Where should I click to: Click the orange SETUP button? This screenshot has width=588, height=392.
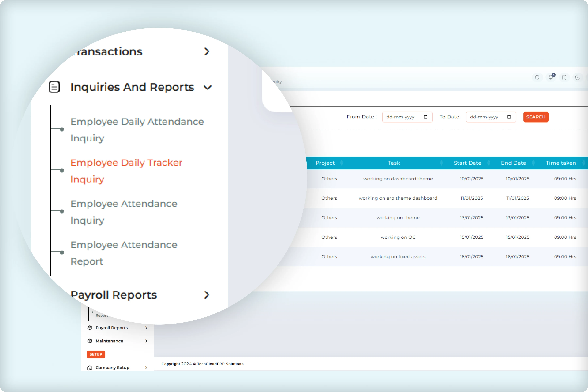(96, 354)
